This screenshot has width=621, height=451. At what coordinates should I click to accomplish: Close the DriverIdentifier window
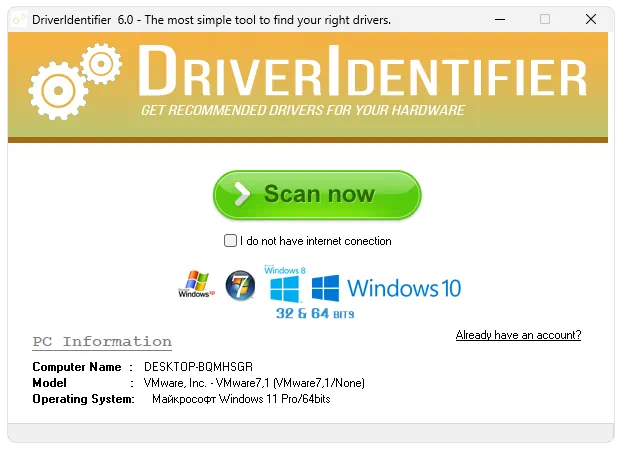coord(591,19)
